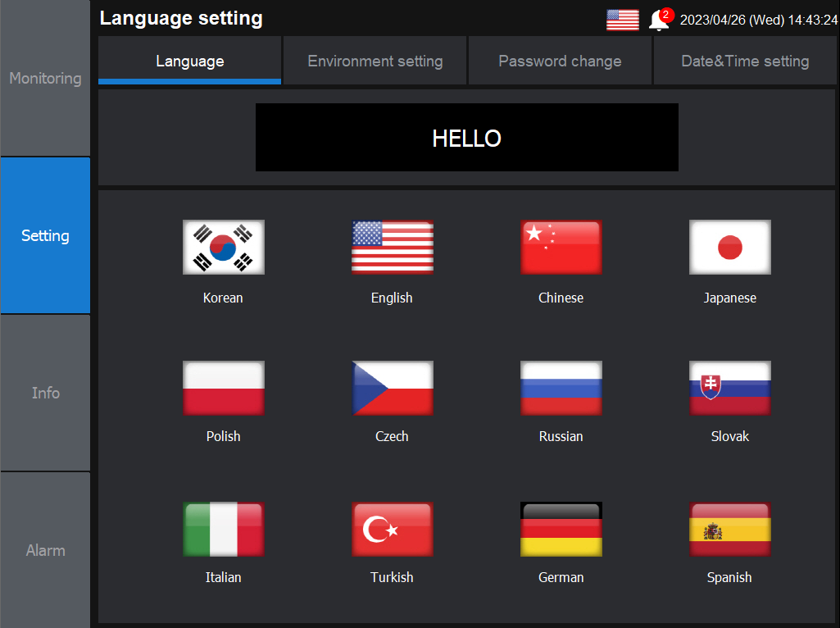
Task: Select the Korean flag to switch language
Action: 223,247
